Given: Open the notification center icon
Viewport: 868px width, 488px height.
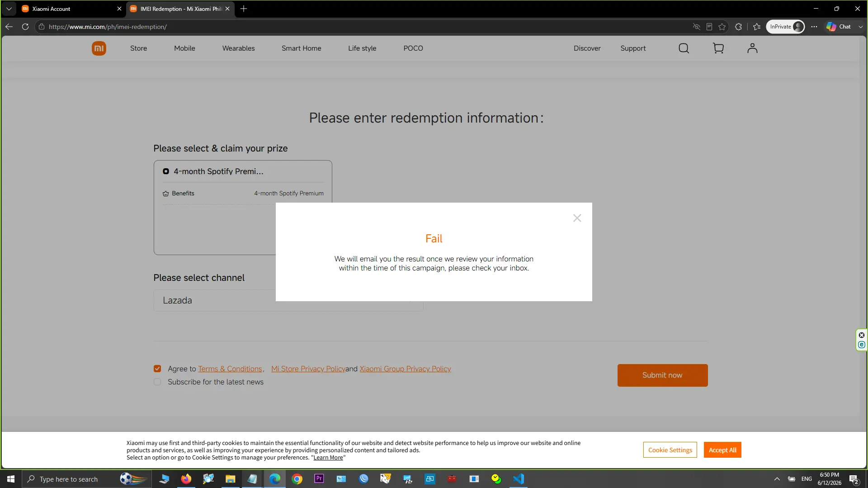Looking at the screenshot, I should pos(854,479).
